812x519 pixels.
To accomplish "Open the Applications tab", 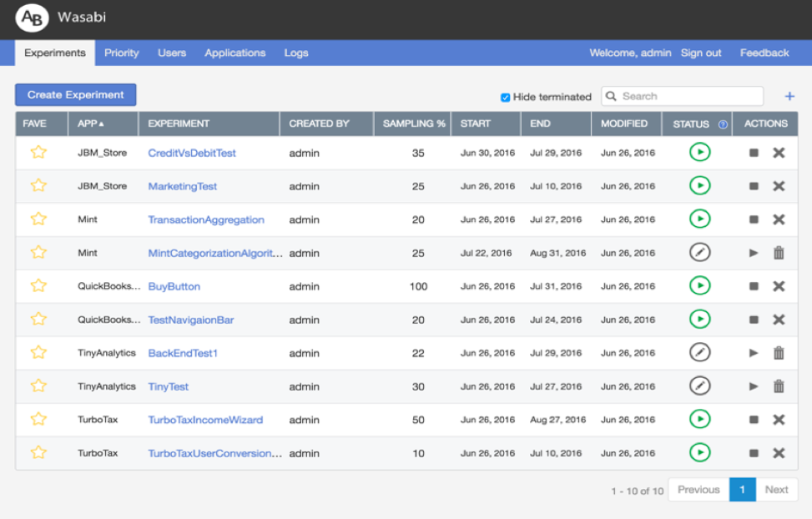I will [x=235, y=53].
